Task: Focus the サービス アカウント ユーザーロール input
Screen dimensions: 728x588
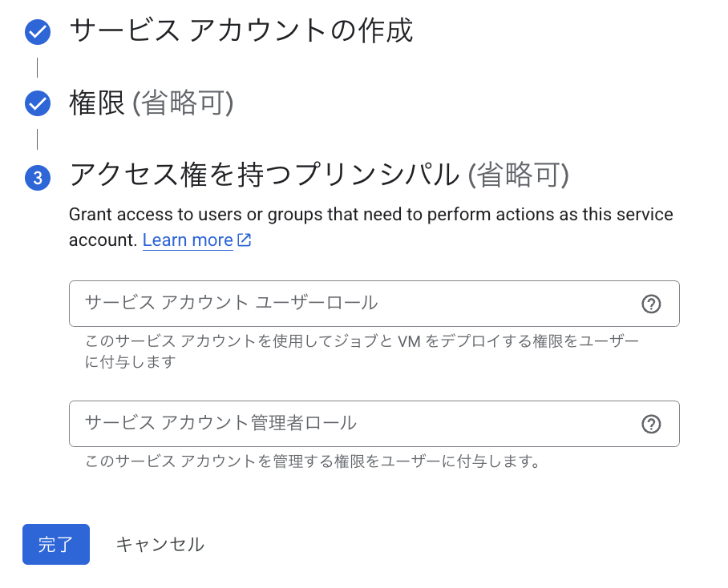Action: [353, 304]
